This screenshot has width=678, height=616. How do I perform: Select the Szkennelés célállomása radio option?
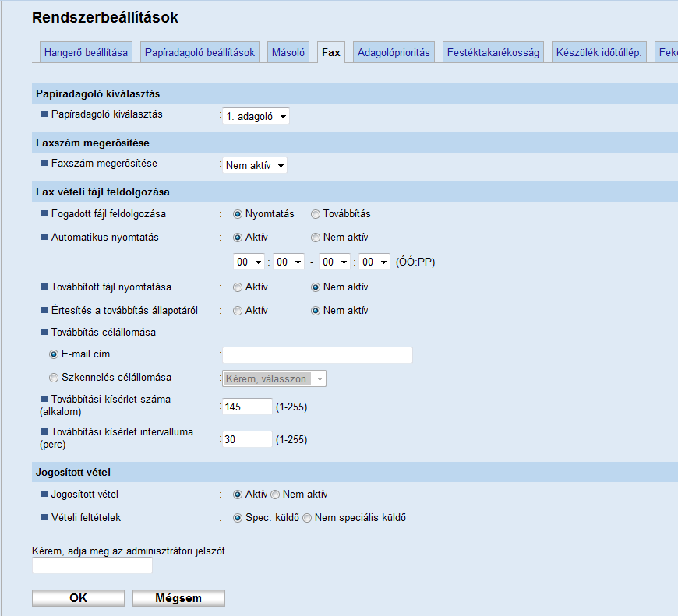coord(54,378)
